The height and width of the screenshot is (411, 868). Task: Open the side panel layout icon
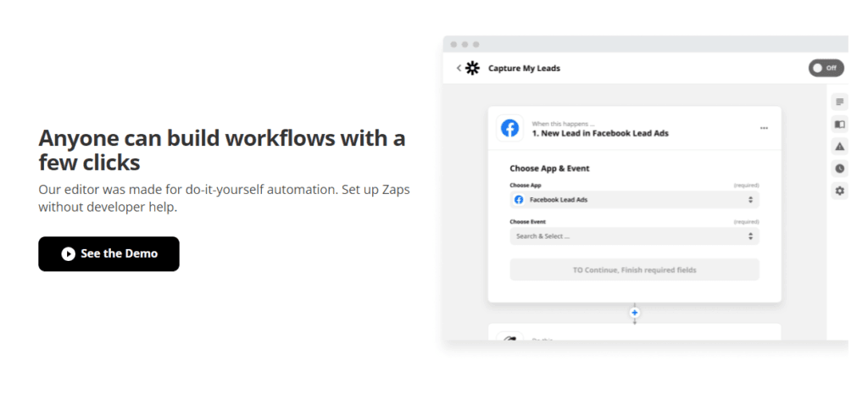pos(840,125)
